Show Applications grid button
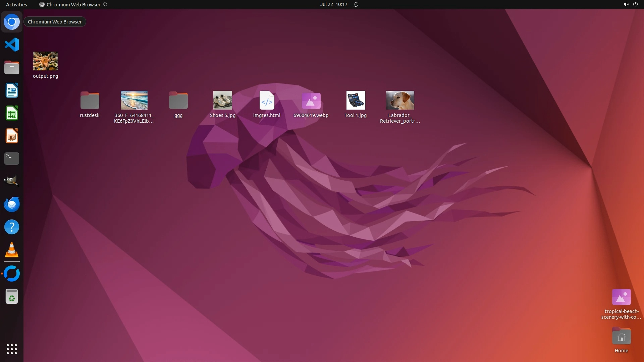This screenshot has height=362, width=644. 12,349
